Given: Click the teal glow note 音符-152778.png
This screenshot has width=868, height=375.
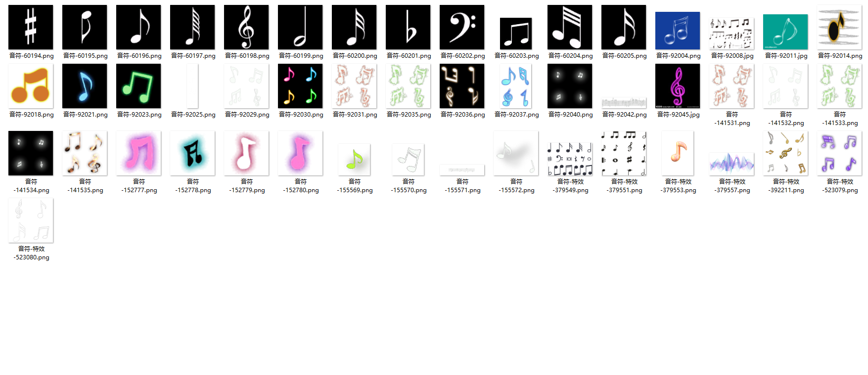Looking at the screenshot, I should pos(192,153).
